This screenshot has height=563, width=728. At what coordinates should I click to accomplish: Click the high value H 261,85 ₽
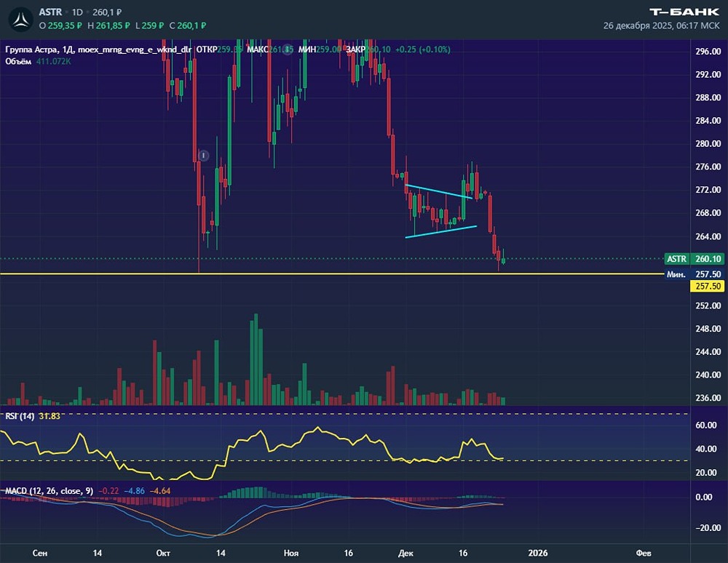click(x=108, y=25)
